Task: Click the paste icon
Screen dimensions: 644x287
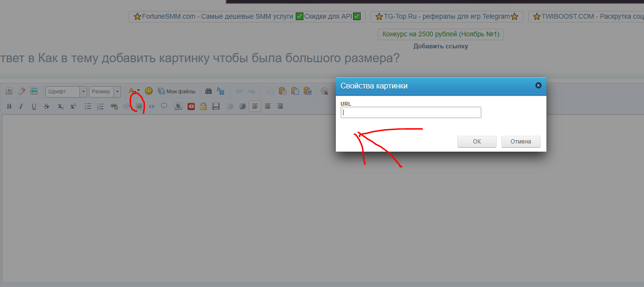Action: [282, 91]
